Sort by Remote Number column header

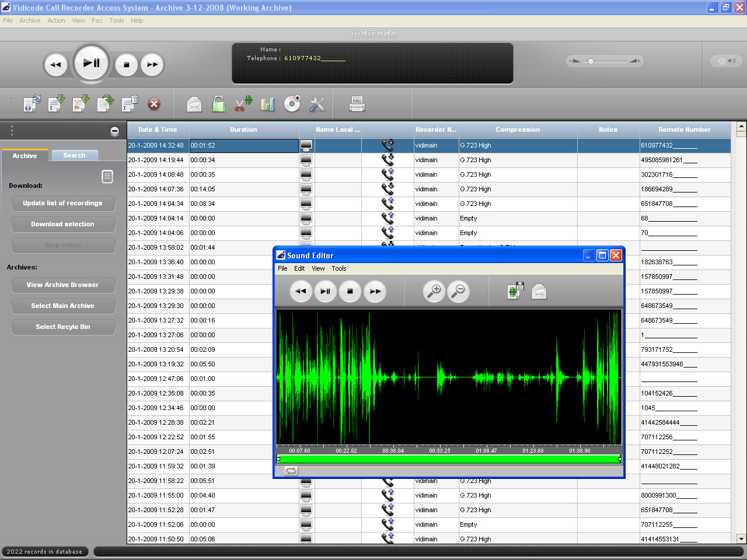[x=685, y=129]
